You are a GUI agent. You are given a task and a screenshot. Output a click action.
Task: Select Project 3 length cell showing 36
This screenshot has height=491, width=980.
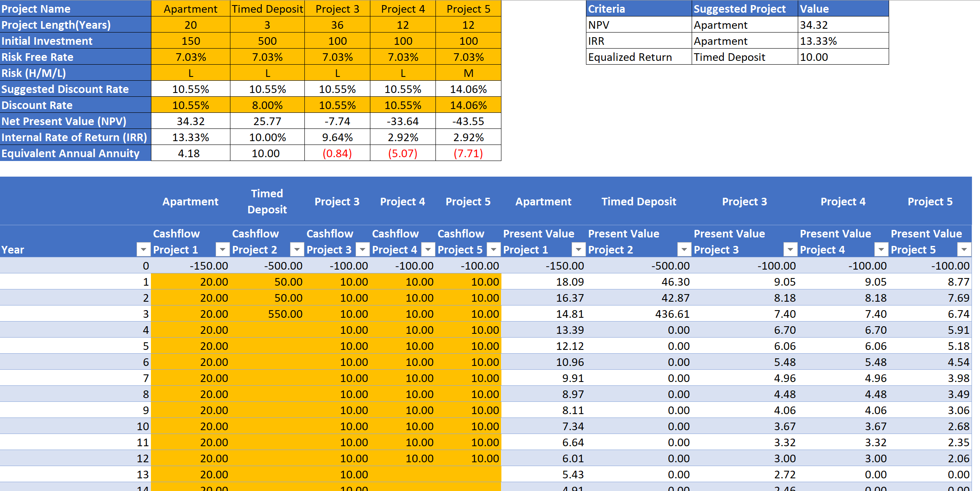coord(337,25)
